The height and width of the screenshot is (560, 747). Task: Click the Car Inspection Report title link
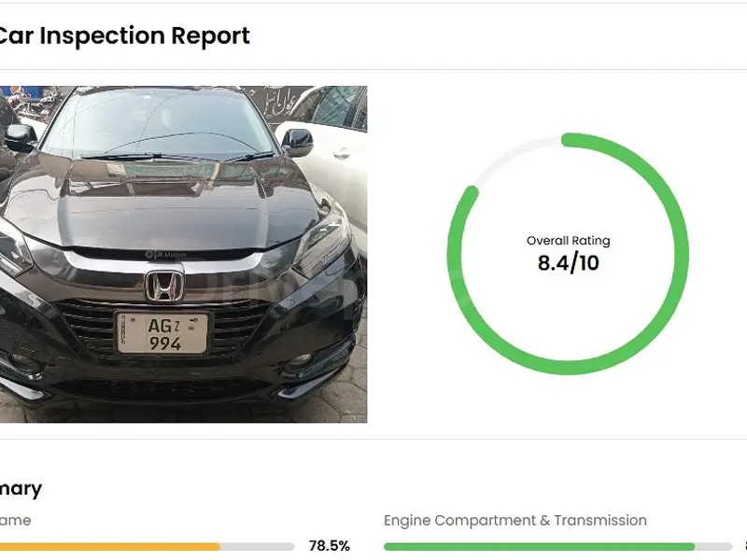point(124,35)
